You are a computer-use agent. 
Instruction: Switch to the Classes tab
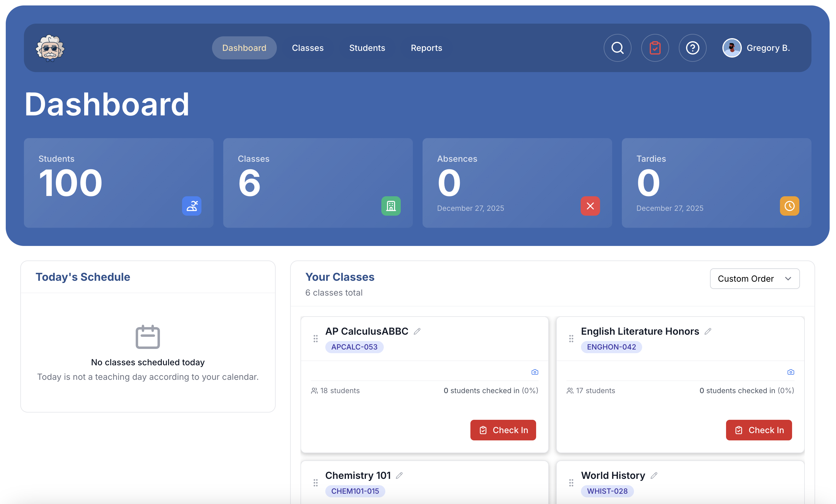[x=307, y=48]
